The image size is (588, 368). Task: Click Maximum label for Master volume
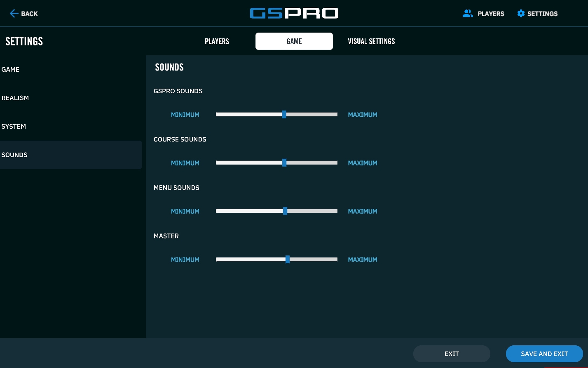click(363, 259)
